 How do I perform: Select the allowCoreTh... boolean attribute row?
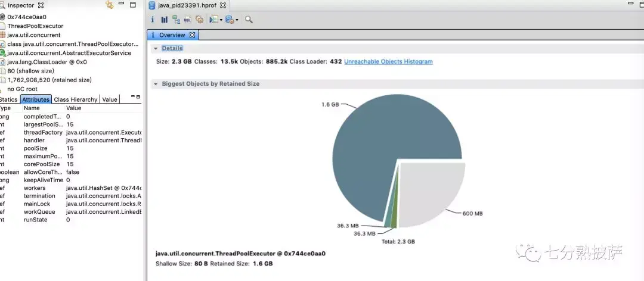pyautogui.click(x=70, y=172)
